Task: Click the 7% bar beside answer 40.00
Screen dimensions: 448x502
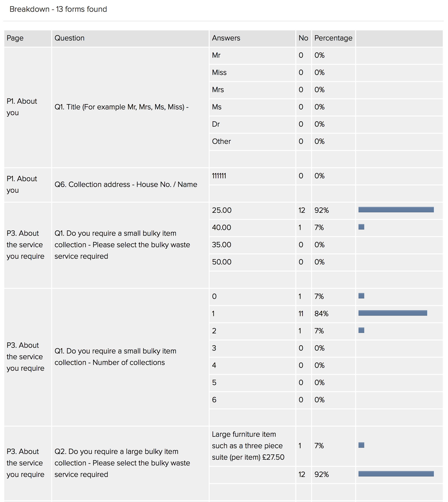Action: click(361, 227)
